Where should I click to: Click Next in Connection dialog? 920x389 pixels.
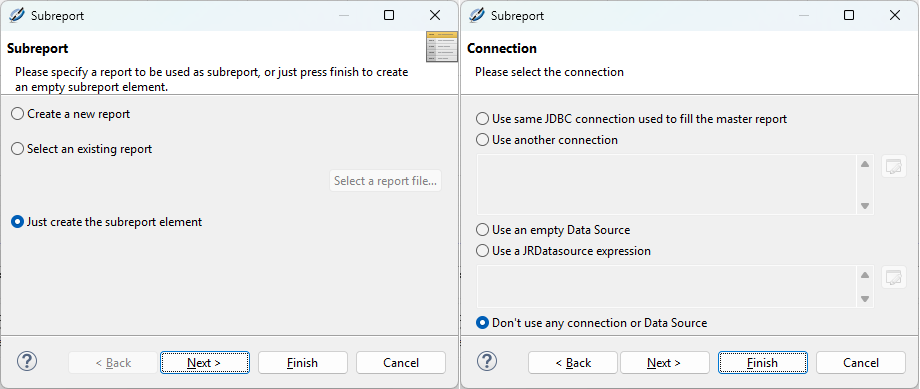click(x=665, y=363)
